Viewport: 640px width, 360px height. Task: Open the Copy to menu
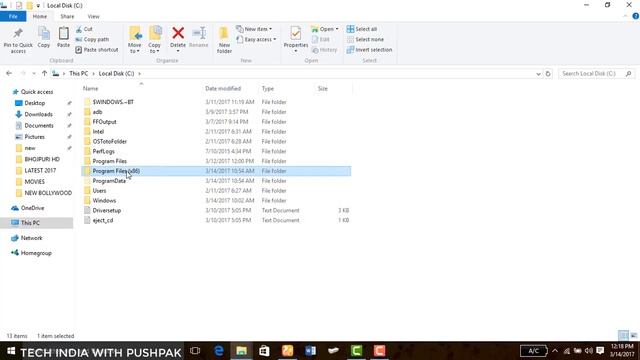[154, 40]
